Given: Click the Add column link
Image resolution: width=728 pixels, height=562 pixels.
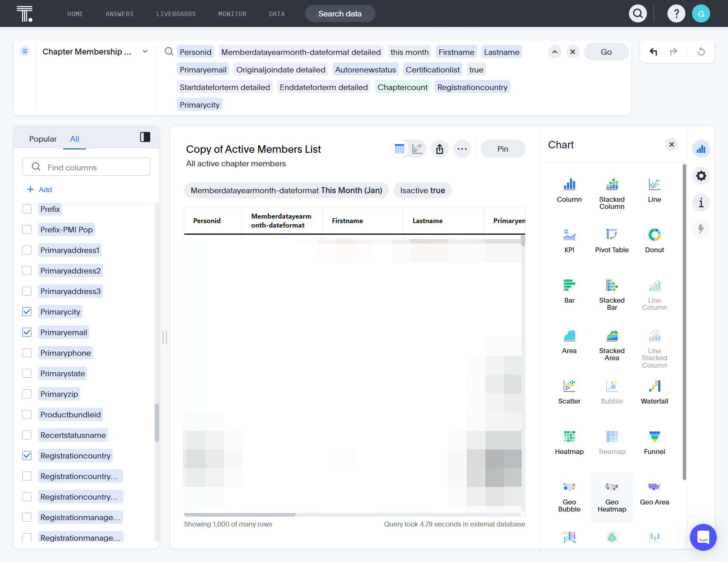Looking at the screenshot, I should [x=40, y=189].
